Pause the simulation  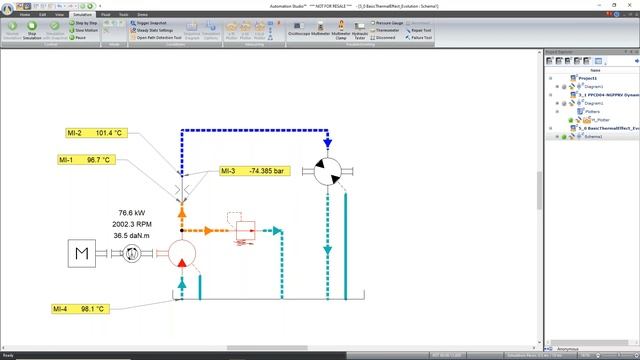(x=78, y=38)
